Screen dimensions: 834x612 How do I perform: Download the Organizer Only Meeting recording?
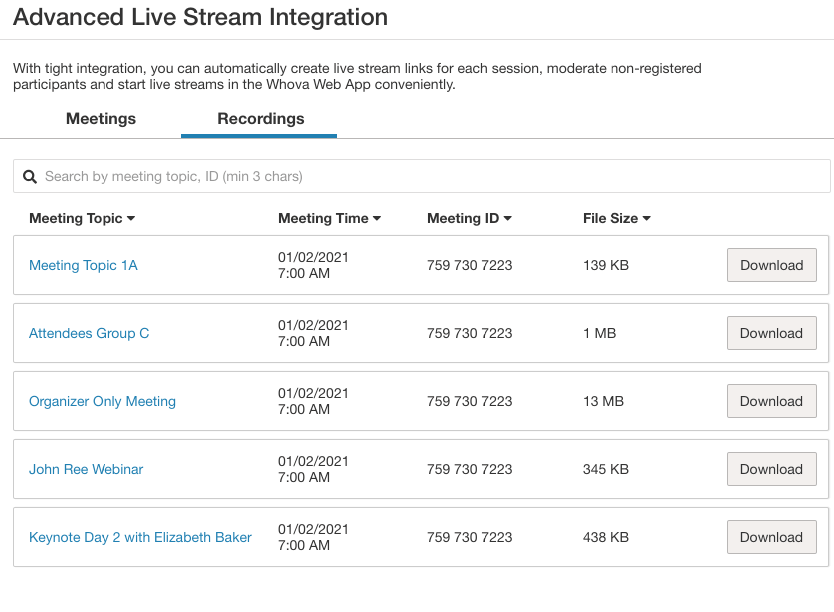[771, 402]
